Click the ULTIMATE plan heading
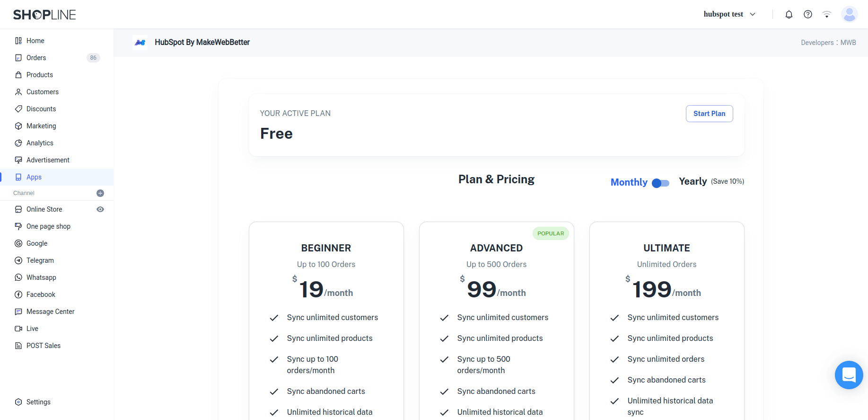Image resolution: width=868 pixels, height=420 pixels. 666,248
